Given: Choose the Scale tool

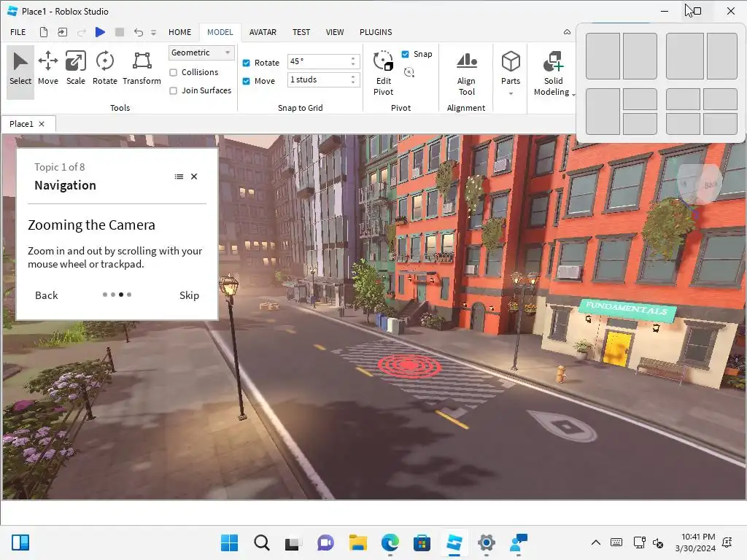Looking at the screenshot, I should click(76, 68).
